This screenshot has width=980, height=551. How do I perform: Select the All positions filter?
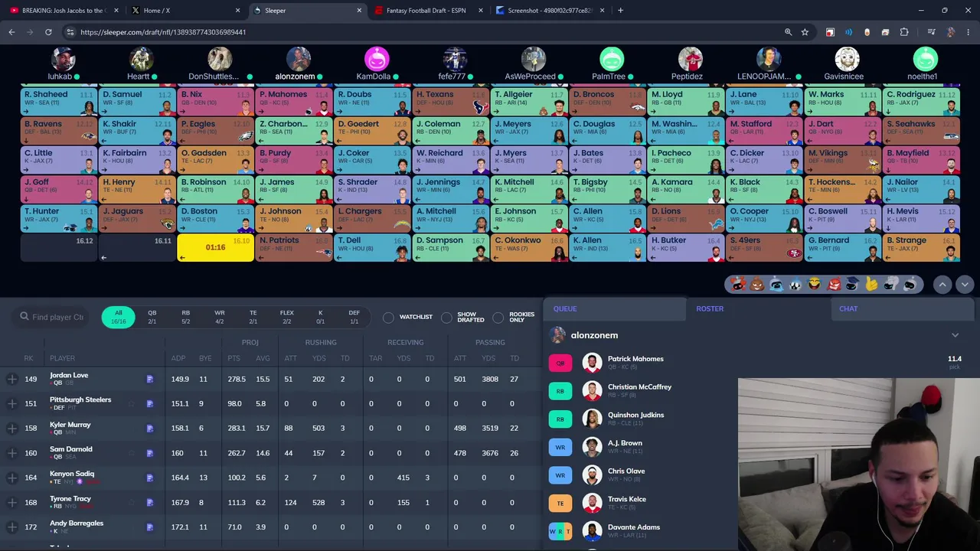tap(119, 317)
